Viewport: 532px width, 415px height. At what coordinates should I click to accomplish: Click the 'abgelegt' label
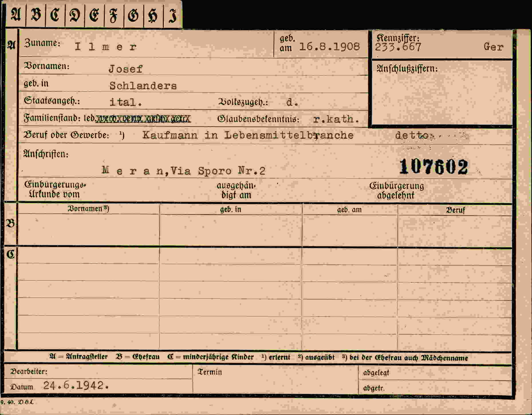(x=376, y=373)
